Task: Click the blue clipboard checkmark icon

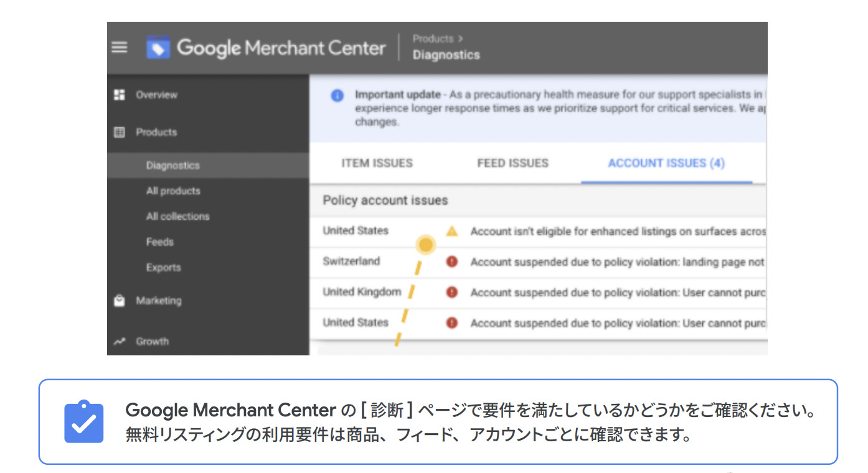Action: (x=84, y=421)
